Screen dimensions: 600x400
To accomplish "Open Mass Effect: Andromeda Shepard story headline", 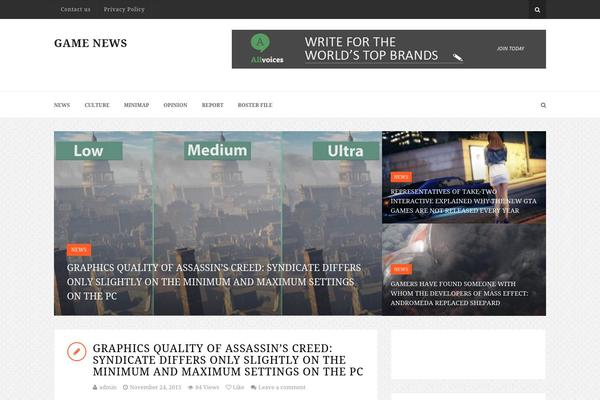I will click(459, 293).
